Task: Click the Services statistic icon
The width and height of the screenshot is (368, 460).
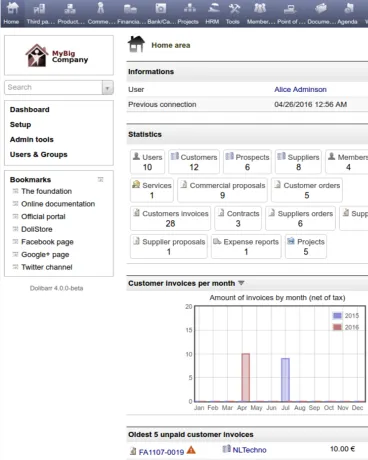Action: click(136, 184)
